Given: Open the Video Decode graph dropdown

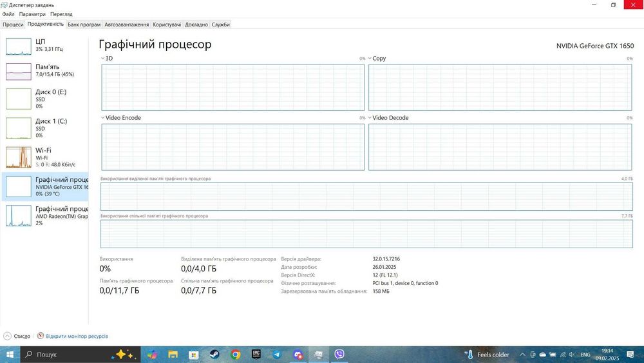Looking at the screenshot, I should [388, 117].
